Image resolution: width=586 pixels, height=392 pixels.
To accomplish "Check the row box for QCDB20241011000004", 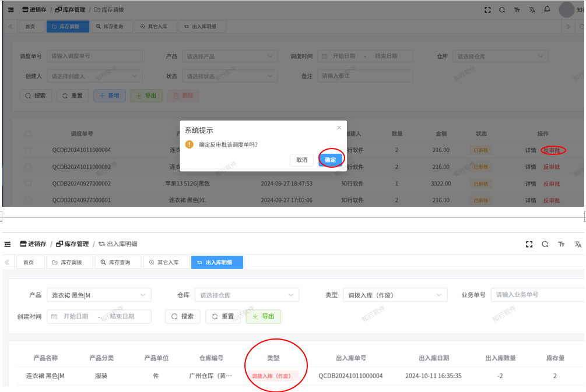I will (28, 150).
